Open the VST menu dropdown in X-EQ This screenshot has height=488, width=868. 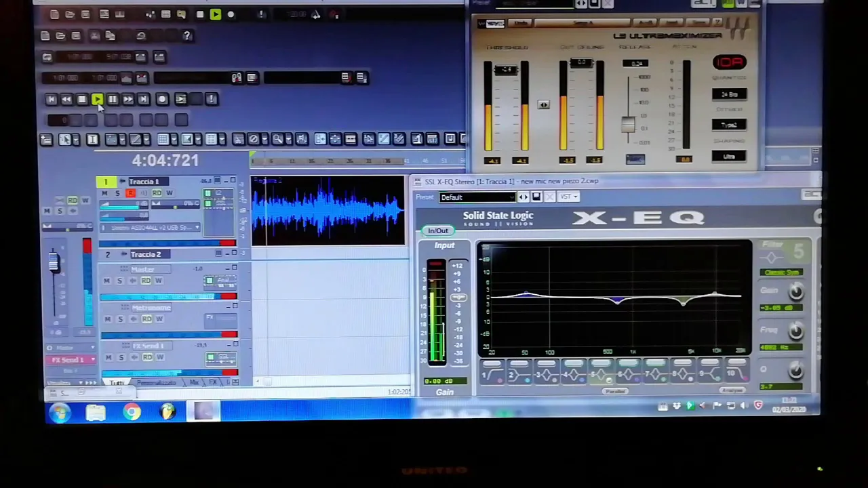point(569,197)
